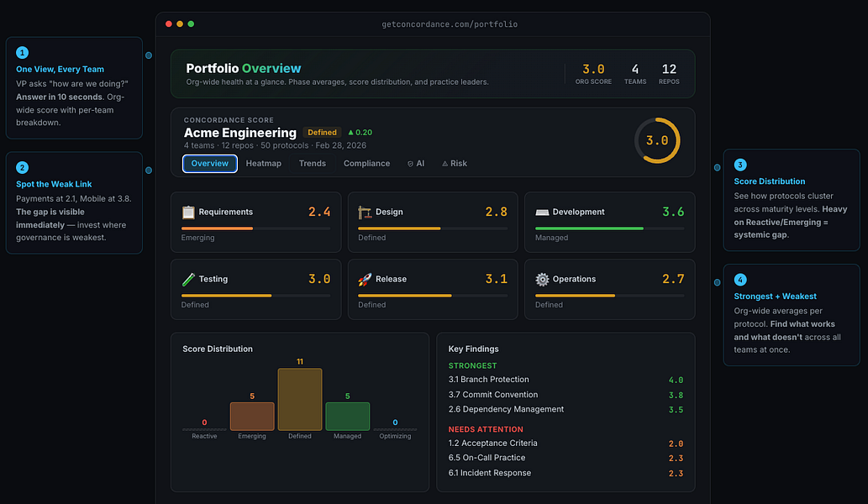
Task: Click the warning triangle on Risk tab
Action: [x=445, y=164]
